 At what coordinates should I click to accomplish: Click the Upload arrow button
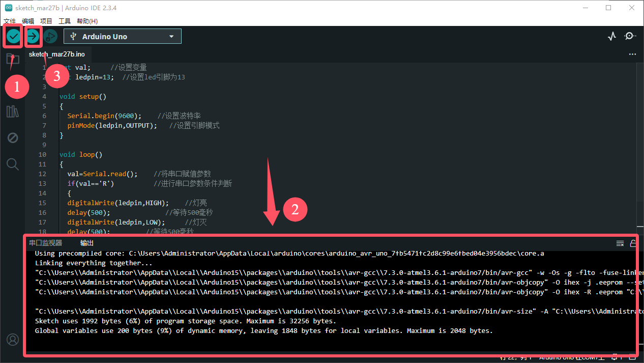pos(33,36)
